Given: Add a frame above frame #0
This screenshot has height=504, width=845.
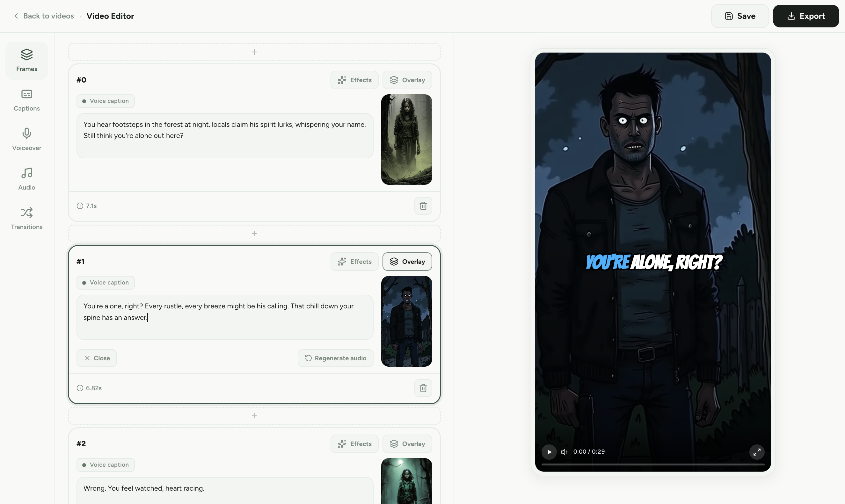Looking at the screenshot, I should [254, 52].
